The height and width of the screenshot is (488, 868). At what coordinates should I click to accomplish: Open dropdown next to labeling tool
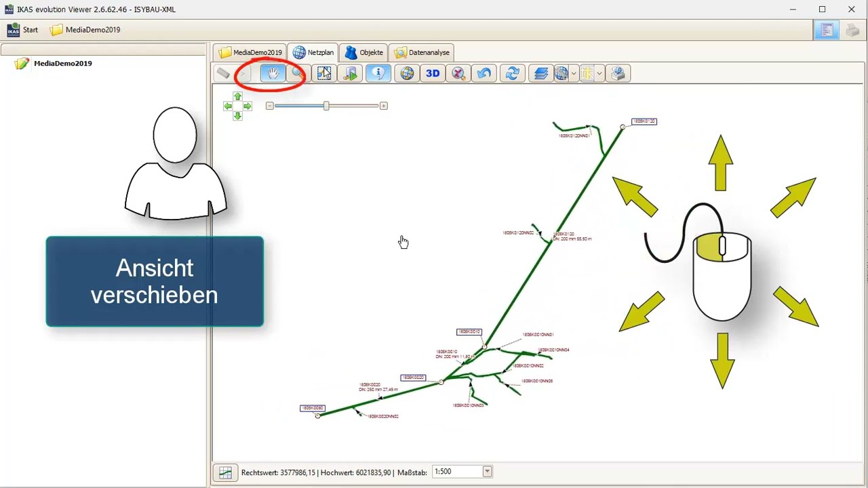tap(599, 73)
